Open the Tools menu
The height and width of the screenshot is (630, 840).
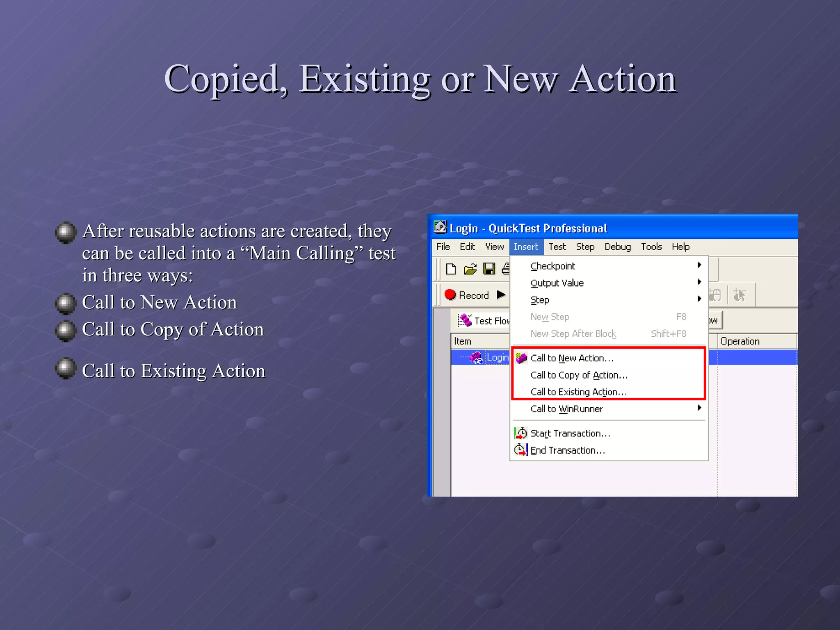(x=651, y=247)
